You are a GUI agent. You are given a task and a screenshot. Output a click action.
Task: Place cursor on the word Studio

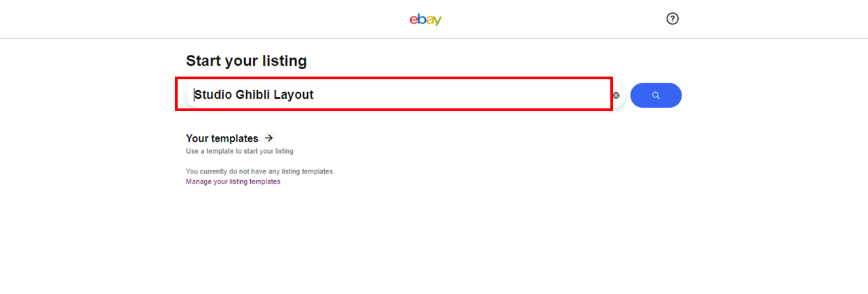point(213,95)
